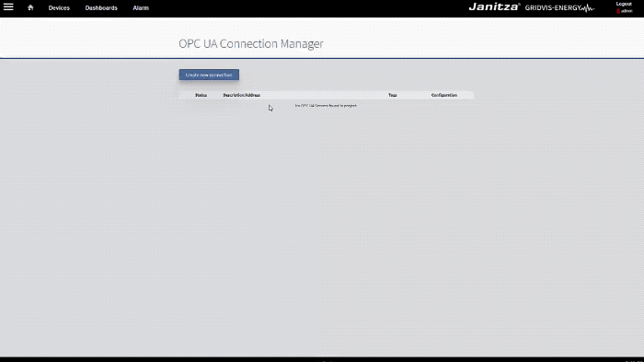This screenshot has height=362, width=644.
Task: Click the Configuration column header
Action: [444, 95]
